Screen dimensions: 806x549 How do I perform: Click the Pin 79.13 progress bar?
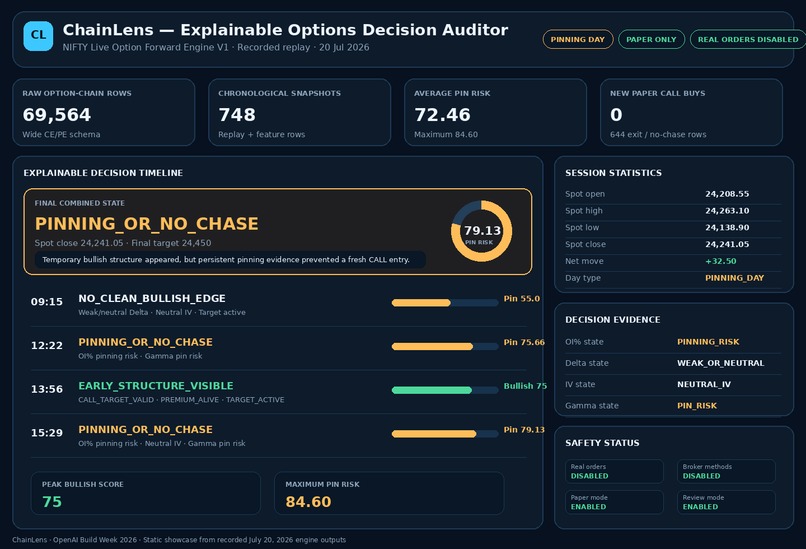pyautogui.click(x=445, y=434)
